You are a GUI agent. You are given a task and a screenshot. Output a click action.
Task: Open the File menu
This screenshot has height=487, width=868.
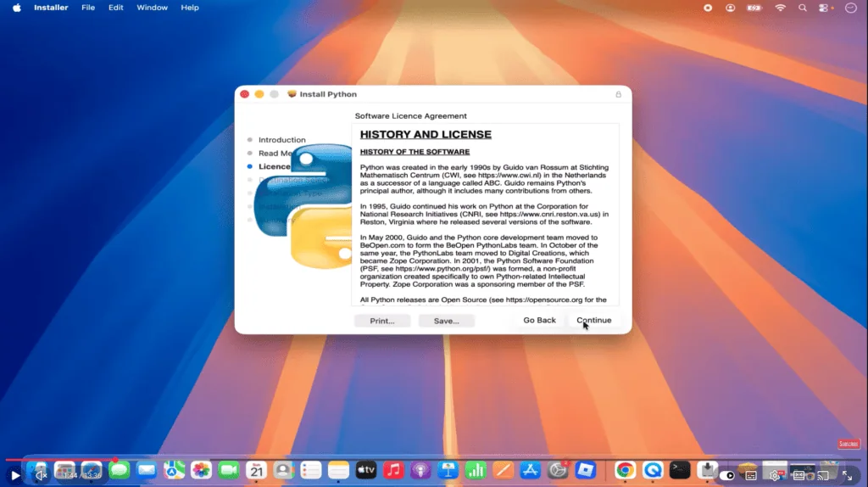(88, 8)
